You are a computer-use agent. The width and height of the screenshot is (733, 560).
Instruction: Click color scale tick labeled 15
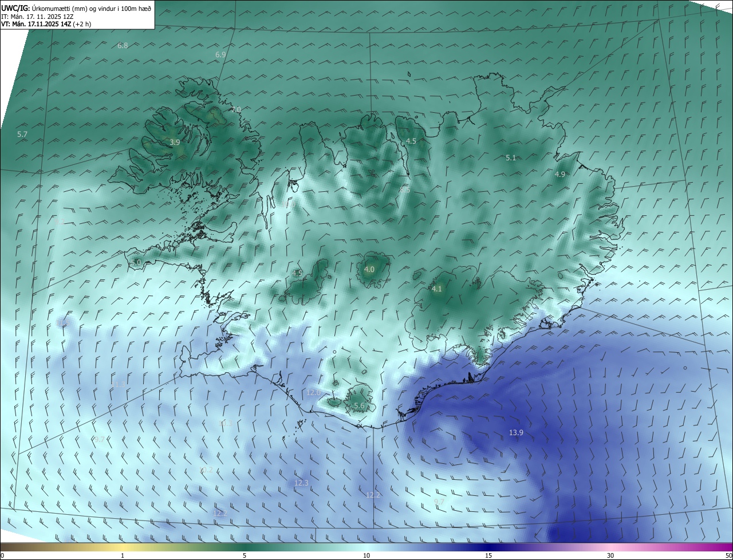(488, 555)
